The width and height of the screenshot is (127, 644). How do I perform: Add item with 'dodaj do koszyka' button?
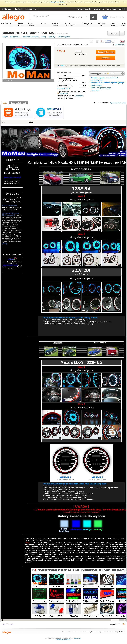click(105, 52)
